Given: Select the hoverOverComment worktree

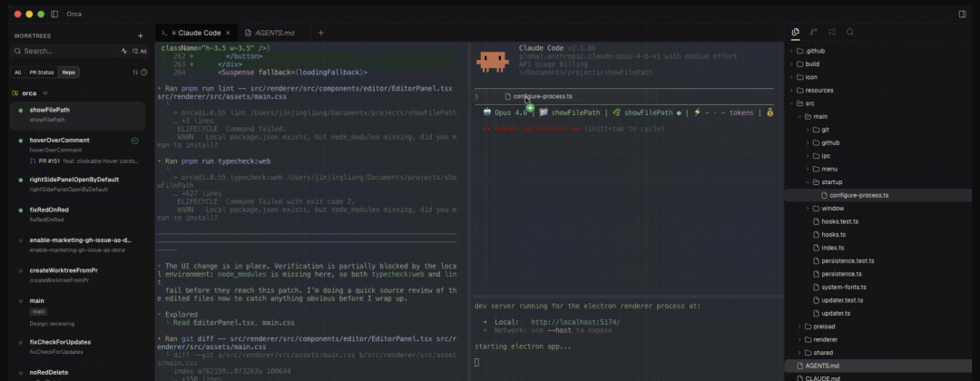Looking at the screenshot, I should pyautogui.click(x=77, y=150).
